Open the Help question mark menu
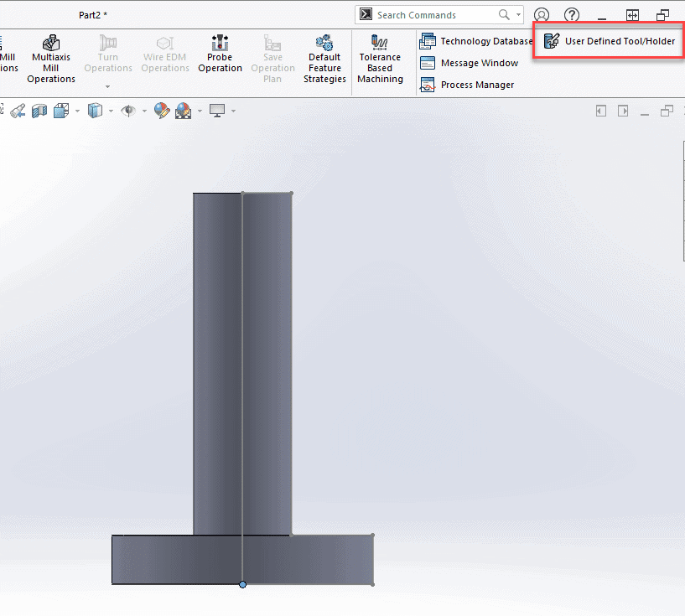This screenshot has height=616, width=685. point(572,15)
